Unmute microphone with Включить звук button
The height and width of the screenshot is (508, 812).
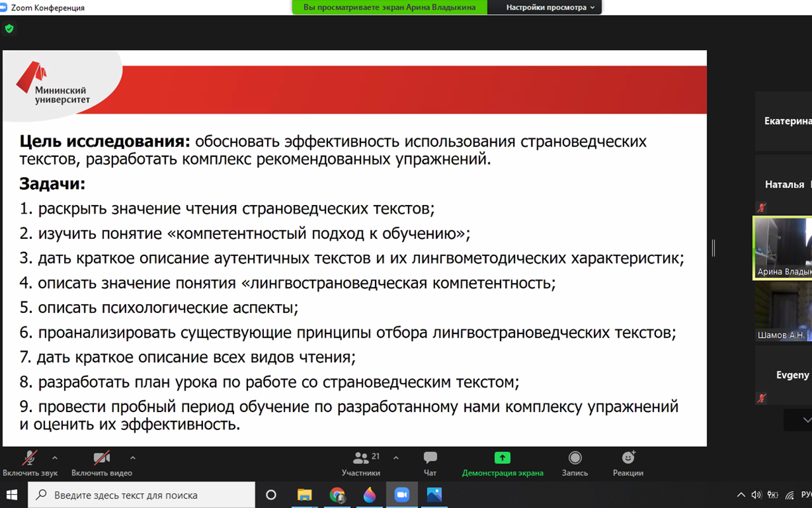(30, 464)
